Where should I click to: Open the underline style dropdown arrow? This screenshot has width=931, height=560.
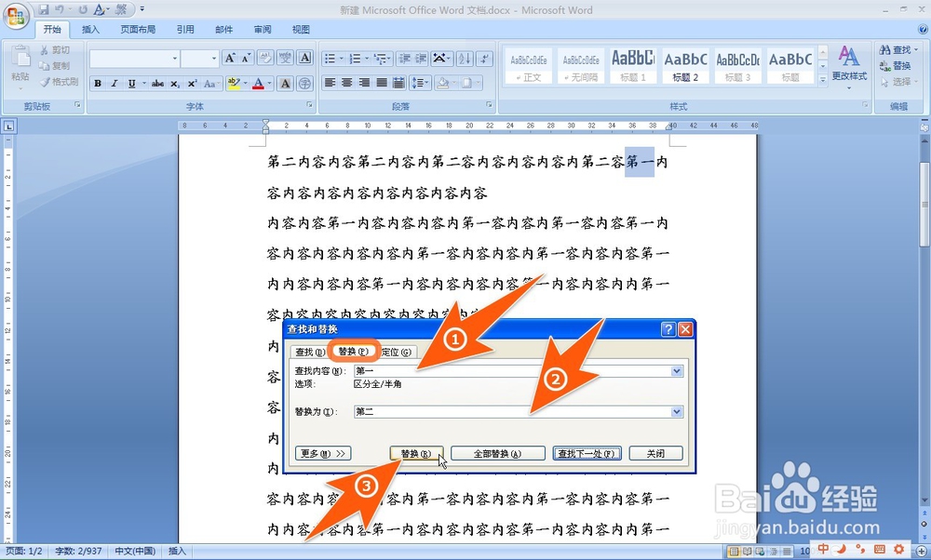(143, 84)
